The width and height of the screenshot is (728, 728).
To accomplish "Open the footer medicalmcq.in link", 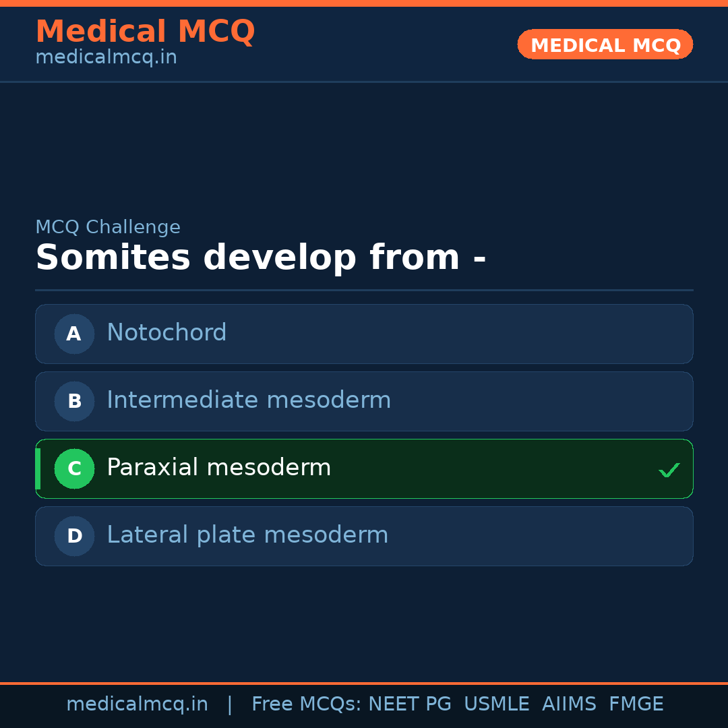I will tap(137, 704).
